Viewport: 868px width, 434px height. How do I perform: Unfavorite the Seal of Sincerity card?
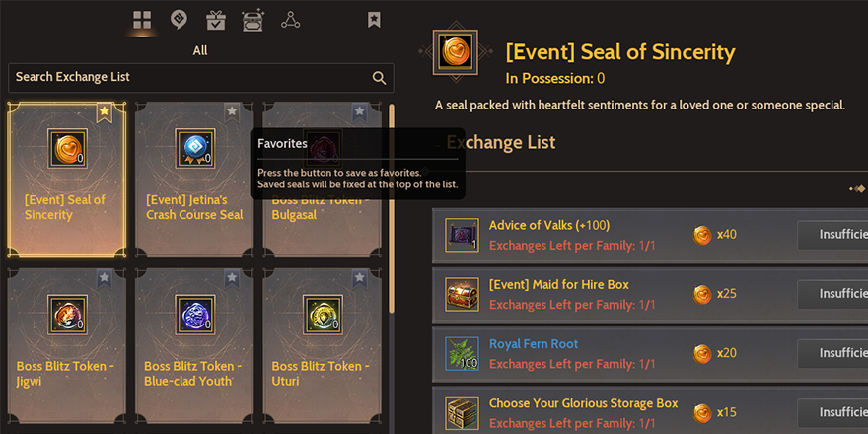point(104,112)
